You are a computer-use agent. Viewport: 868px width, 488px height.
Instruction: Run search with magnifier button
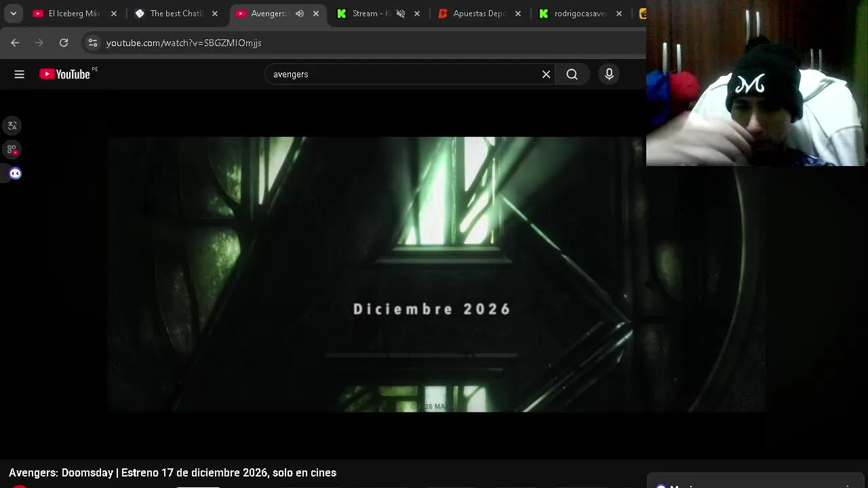[x=572, y=75]
